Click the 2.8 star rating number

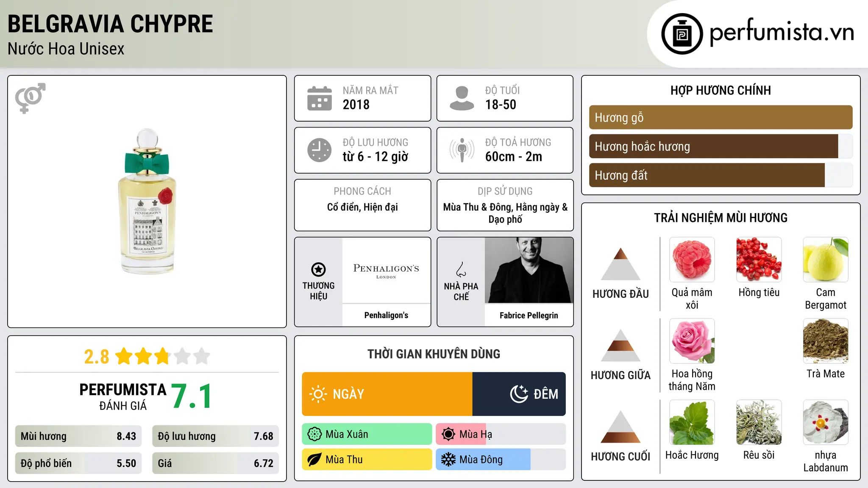(97, 357)
